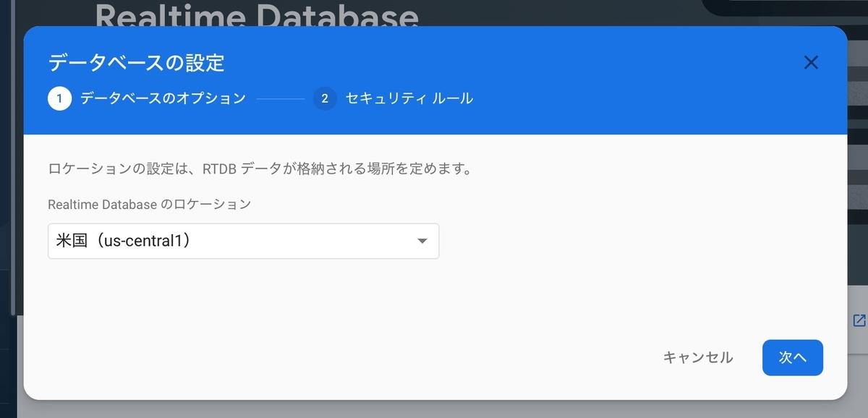The width and height of the screenshot is (868, 418).
Task: Click the external link icon behind the dialog
Action: click(859, 320)
